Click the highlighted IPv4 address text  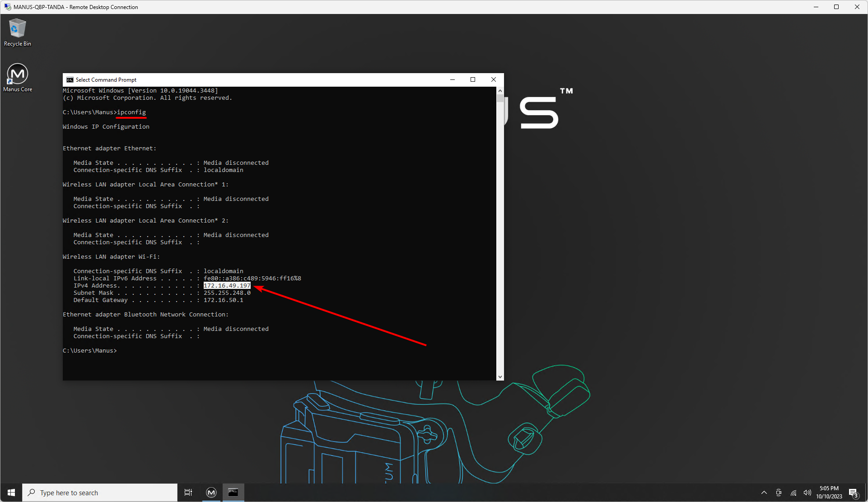[x=227, y=286]
